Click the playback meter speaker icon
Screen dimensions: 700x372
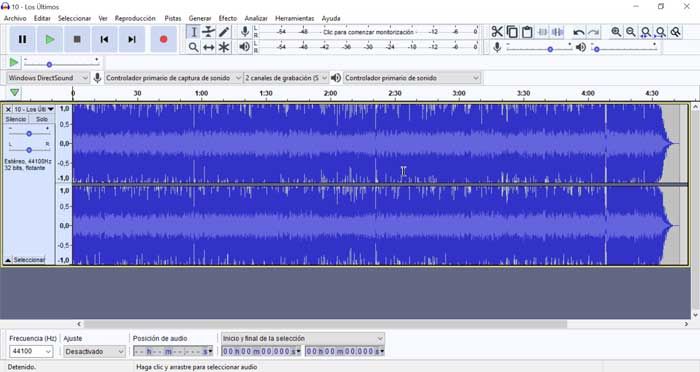pos(244,46)
